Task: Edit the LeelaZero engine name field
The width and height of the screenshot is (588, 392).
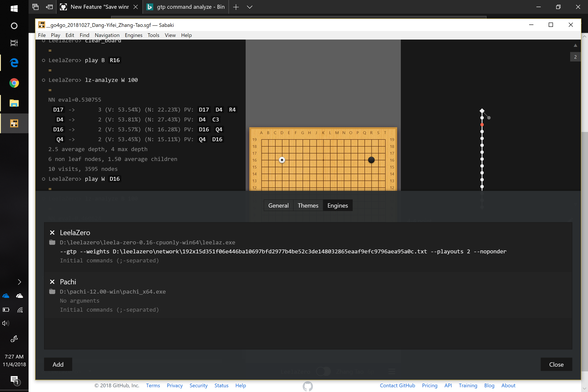Action: [x=314, y=233]
